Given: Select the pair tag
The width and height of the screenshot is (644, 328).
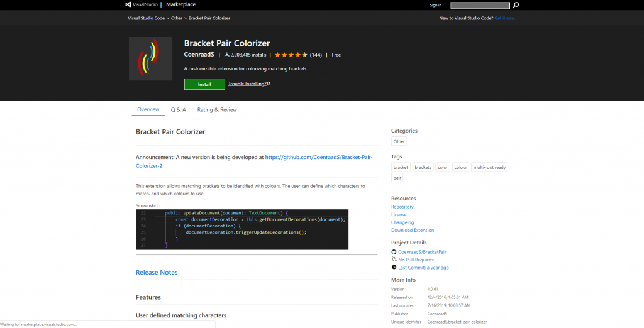Looking at the screenshot, I should tap(397, 178).
